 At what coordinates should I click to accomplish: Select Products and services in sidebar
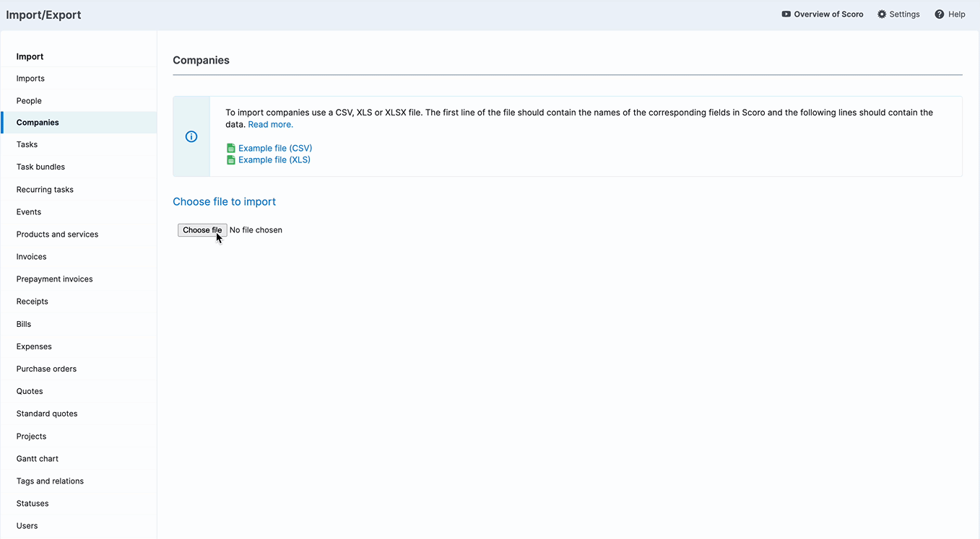79,235
